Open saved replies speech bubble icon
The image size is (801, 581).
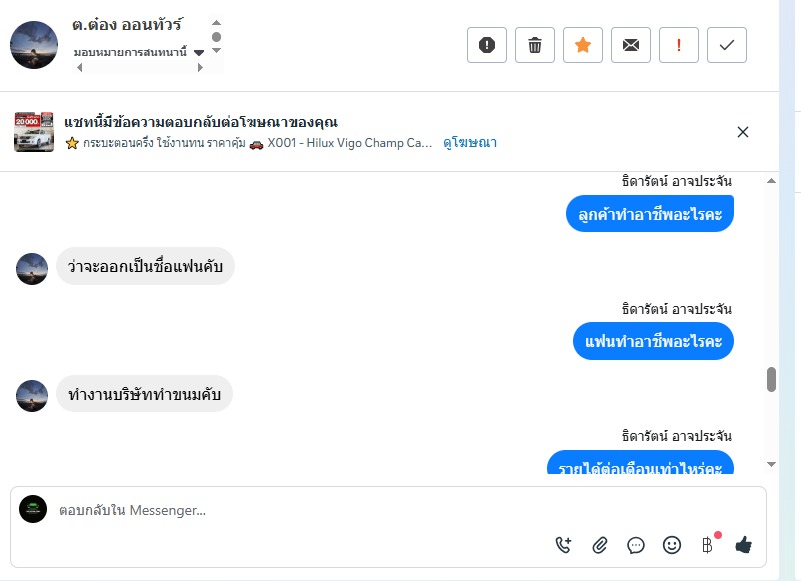pyautogui.click(x=636, y=545)
